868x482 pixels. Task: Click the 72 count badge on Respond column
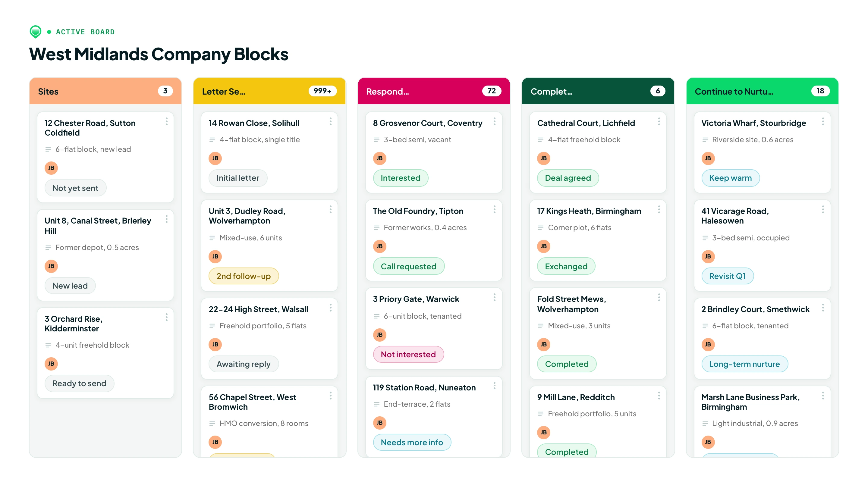(x=492, y=91)
